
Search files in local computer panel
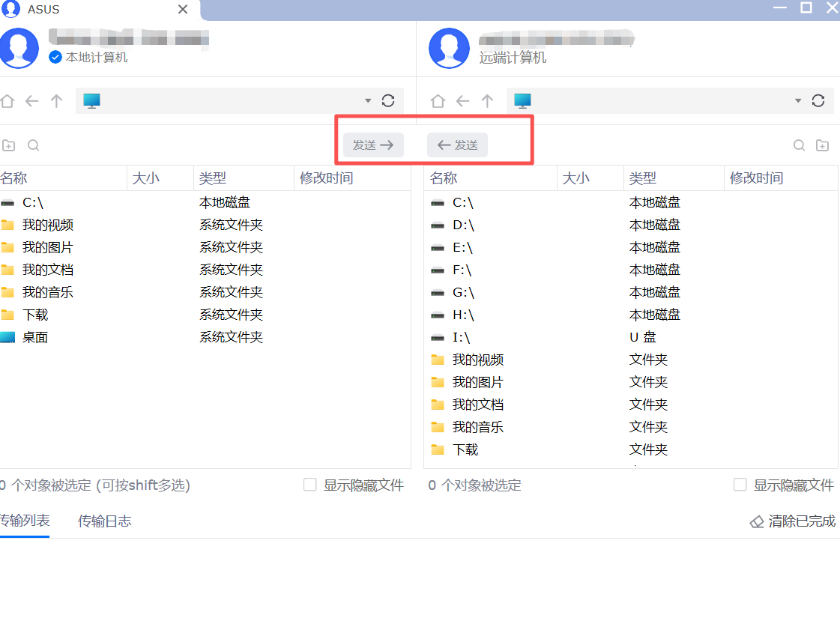coord(33,145)
